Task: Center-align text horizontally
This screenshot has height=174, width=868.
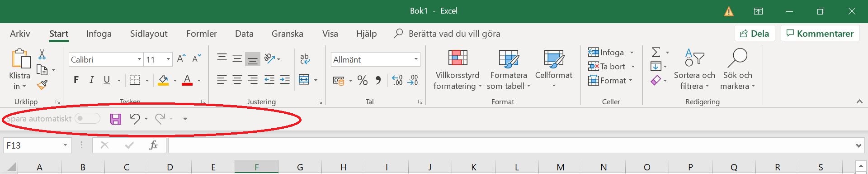Action: [237, 80]
